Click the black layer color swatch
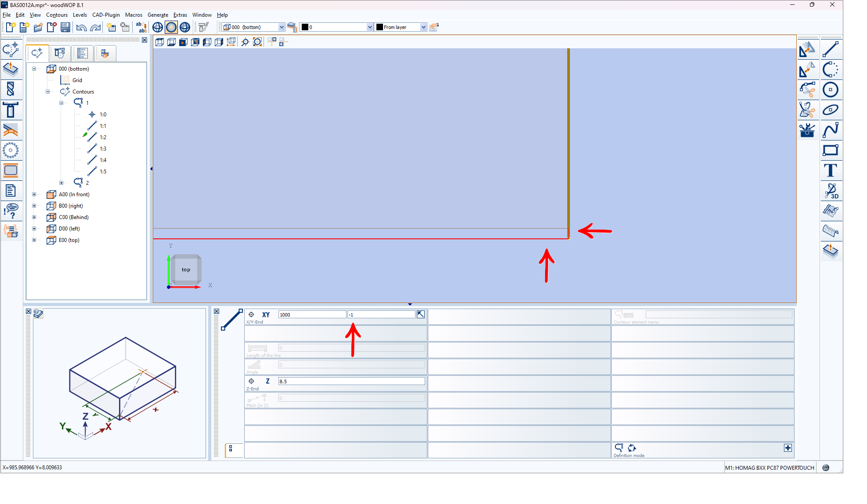The width and height of the screenshot is (867, 504). [x=305, y=27]
